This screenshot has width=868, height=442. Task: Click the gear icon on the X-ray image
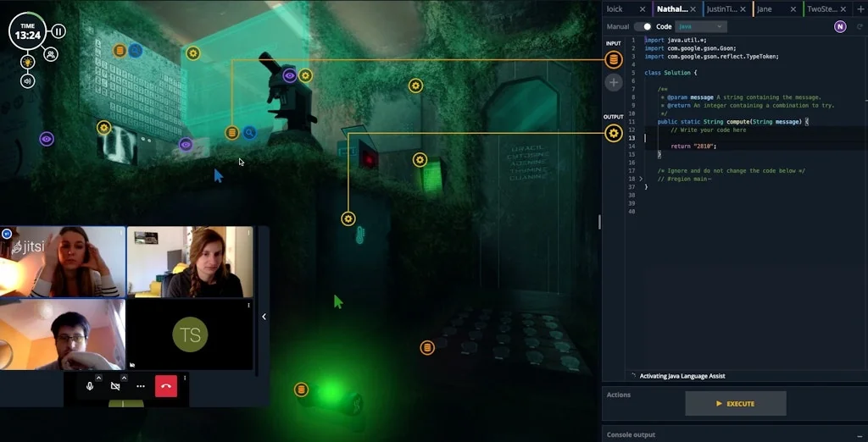pos(104,128)
